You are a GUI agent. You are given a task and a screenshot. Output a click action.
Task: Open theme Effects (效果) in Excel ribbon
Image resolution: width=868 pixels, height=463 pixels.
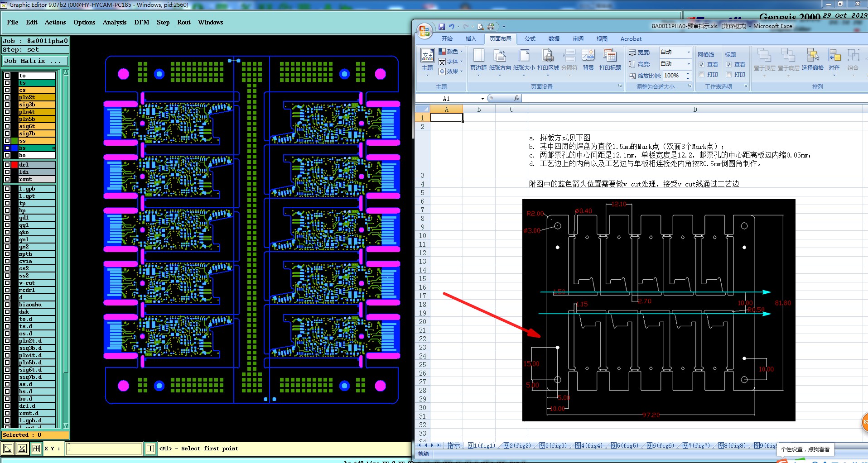click(451, 71)
